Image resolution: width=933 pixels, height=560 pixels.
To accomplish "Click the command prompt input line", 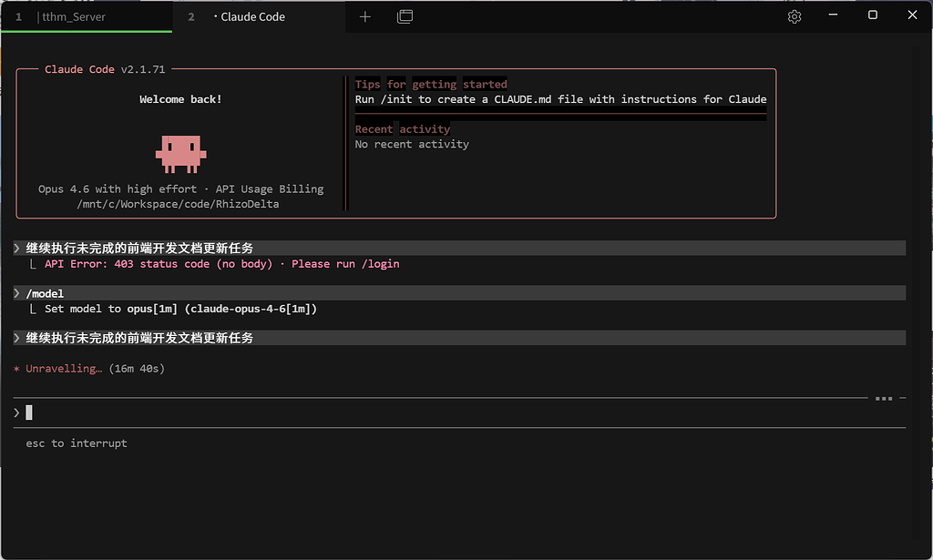I will coord(459,412).
